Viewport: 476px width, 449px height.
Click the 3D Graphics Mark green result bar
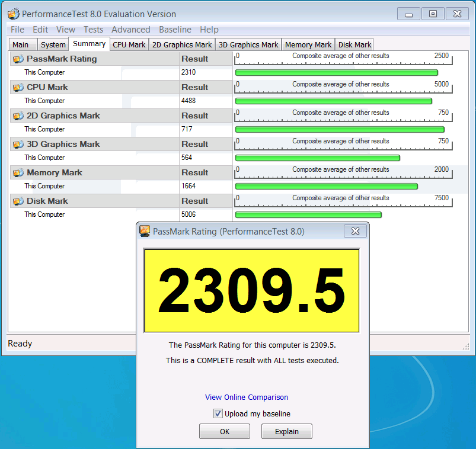point(318,158)
